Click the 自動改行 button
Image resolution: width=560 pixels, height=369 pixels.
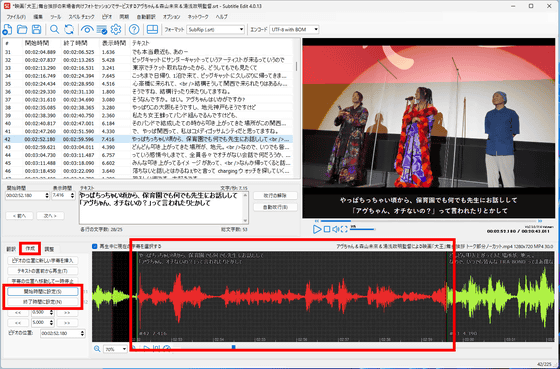275,207
